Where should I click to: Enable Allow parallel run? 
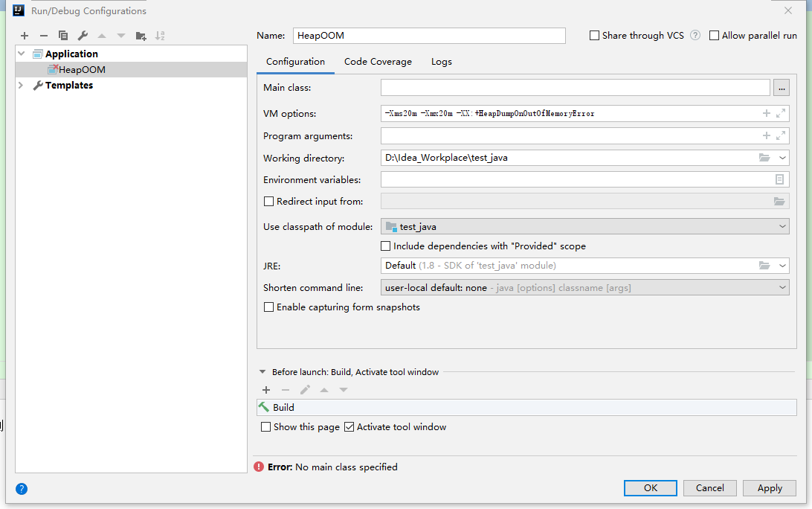click(x=715, y=36)
